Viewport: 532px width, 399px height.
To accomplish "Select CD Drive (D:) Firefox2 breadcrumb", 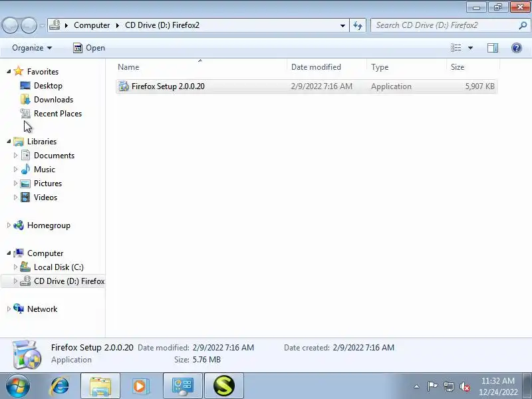I will pyautogui.click(x=162, y=25).
